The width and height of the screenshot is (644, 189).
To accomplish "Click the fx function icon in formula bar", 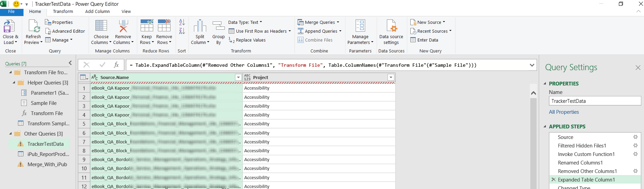I will click(117, 65).
